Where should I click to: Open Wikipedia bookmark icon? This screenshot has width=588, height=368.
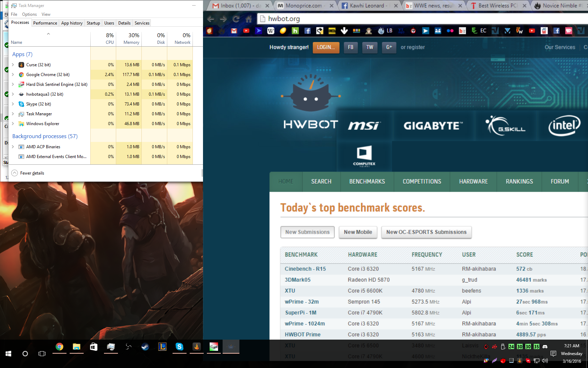click(x=271, y=31)
